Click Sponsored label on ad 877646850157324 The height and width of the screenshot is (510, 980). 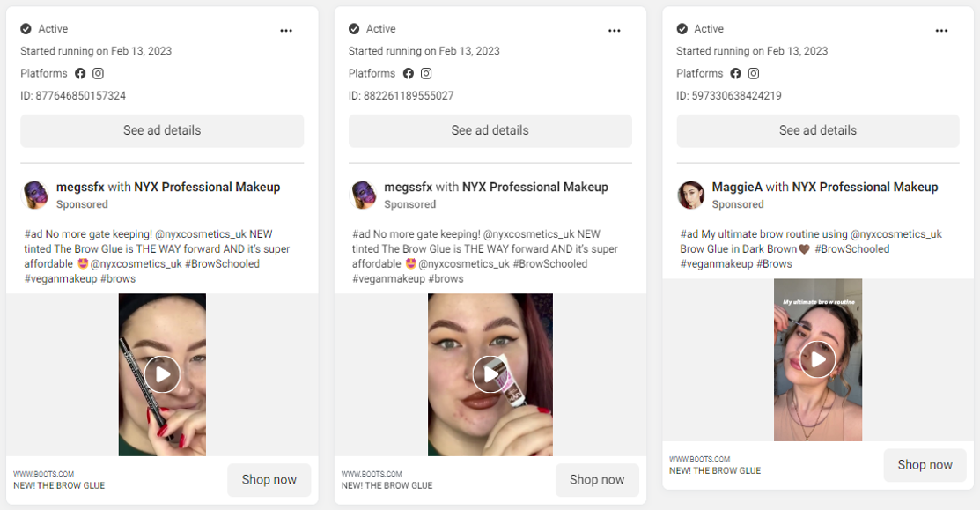tap(82, 204)
